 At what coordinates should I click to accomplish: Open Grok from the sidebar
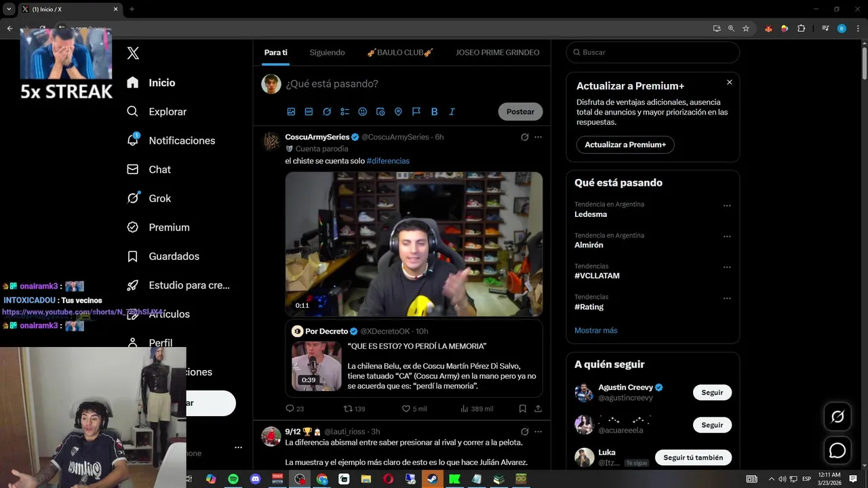tap(149, 199)
